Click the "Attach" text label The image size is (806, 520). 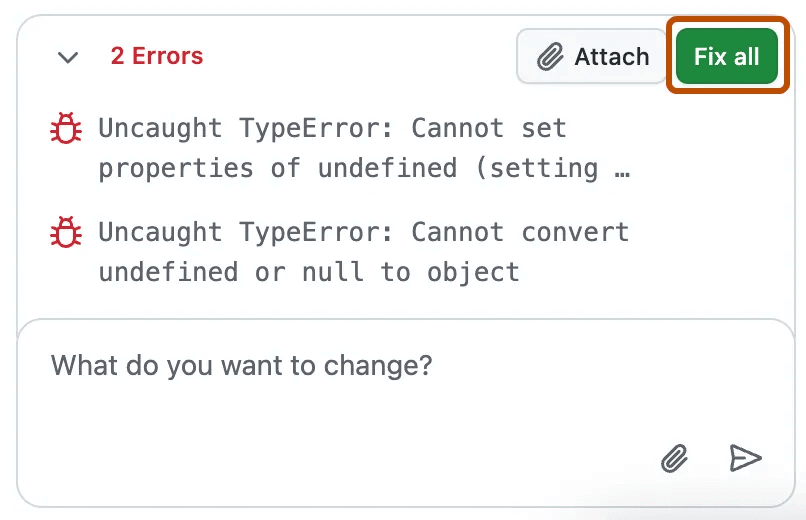coord(611,57)
